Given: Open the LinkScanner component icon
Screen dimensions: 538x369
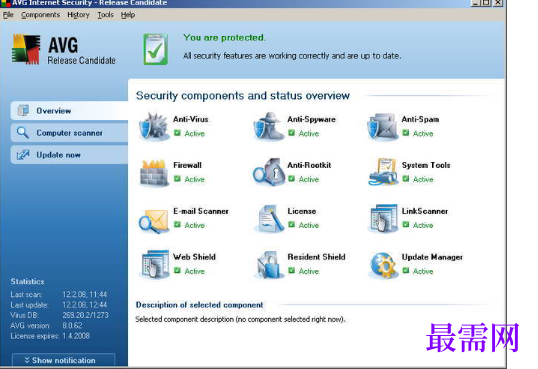Looking at the screenshot, I should pyautogui.click(x=383, y=219).
